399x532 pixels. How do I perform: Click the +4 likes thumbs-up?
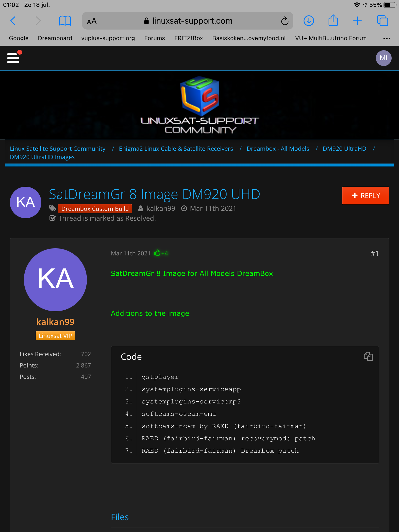161,253
